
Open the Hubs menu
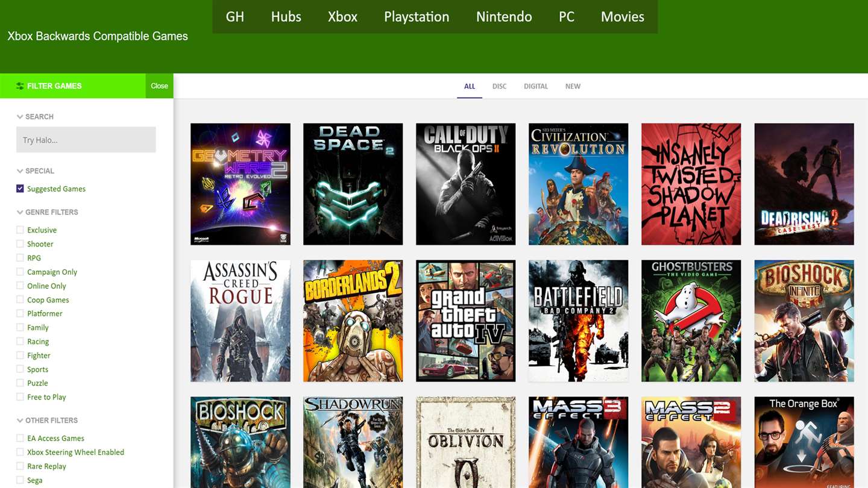[286, 17]
